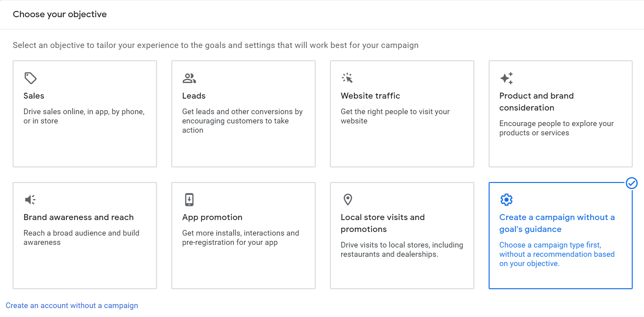Click the Product and brand consideration sparkle icon
The image size is (644, 317).
coord(506,78)
